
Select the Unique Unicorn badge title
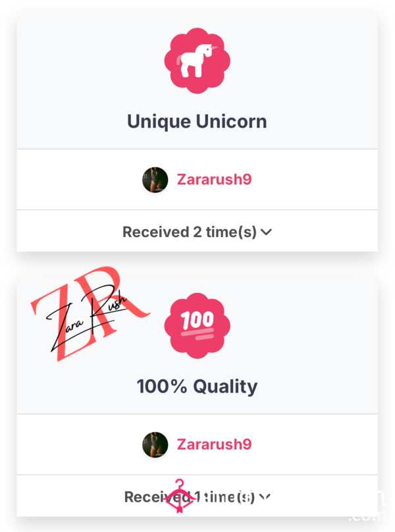click(197, 121)
